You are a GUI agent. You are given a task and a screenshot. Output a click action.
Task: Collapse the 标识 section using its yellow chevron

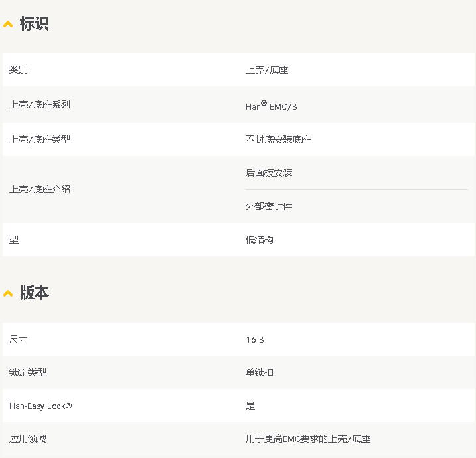pos(8,25)
